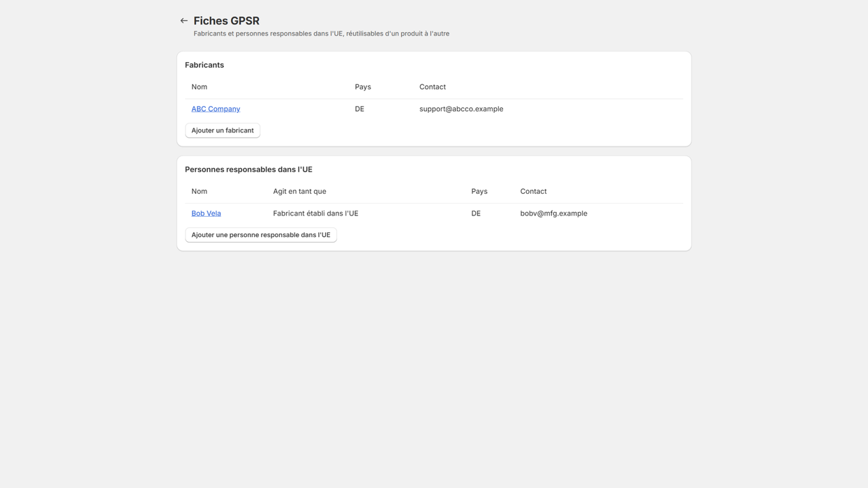The image size is (868, 488).
Task: Click the Fabricants section heading
Action: point(204,65)
